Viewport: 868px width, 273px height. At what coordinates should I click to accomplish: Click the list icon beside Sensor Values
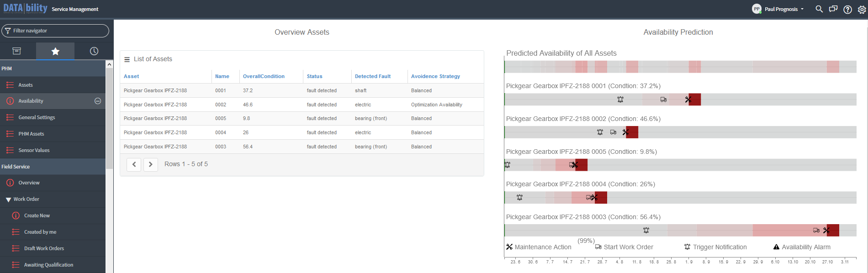[x=10, y=150]
